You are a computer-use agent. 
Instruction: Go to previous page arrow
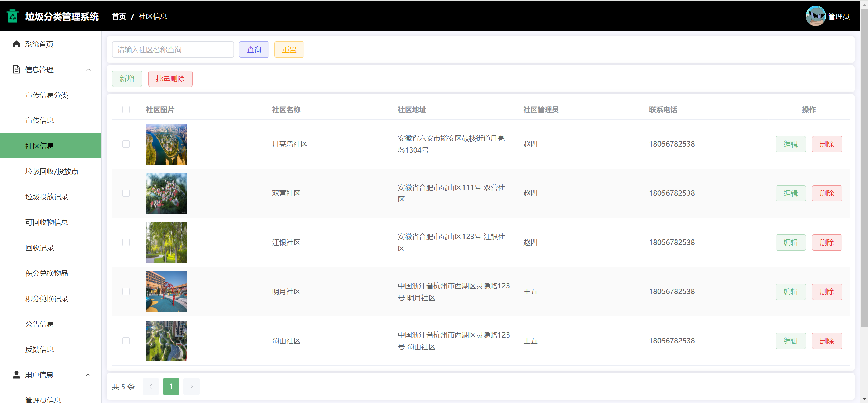tap(151, 386)
